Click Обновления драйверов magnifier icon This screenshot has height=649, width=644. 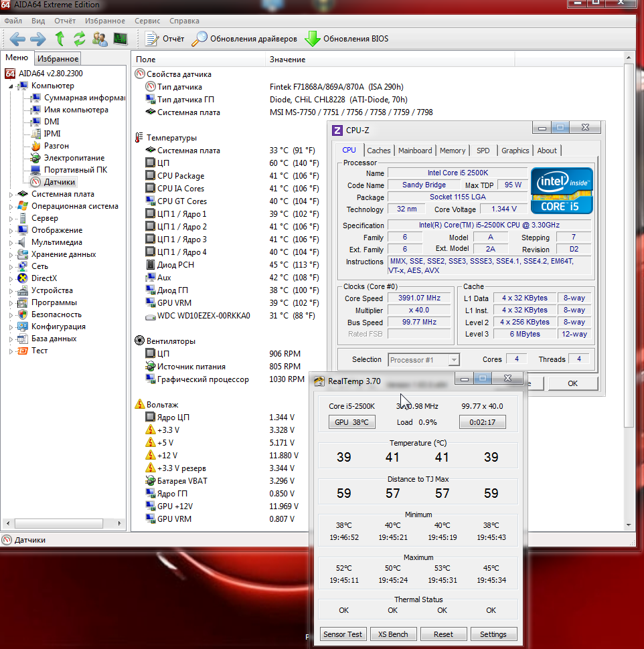199,39
